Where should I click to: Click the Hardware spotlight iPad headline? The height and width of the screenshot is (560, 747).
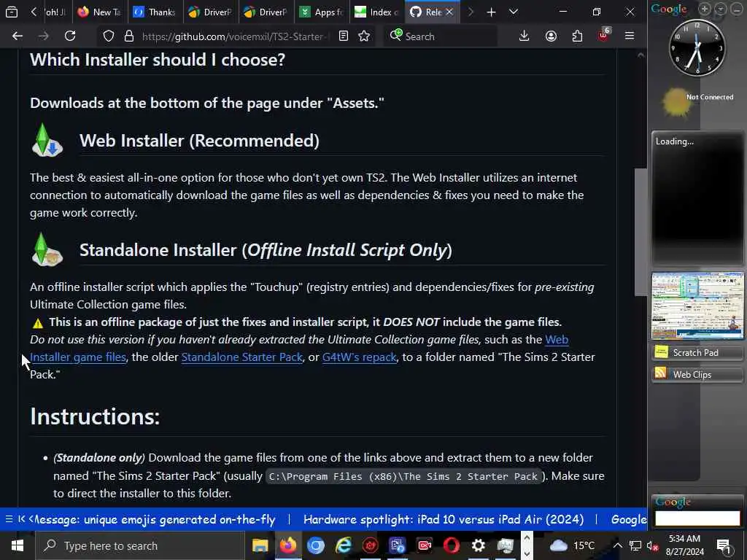tap(444, 519)
